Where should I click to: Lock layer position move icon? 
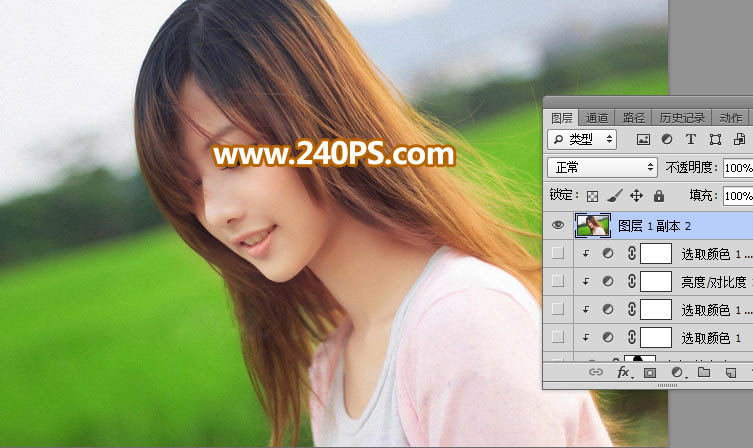click(636, 195)
